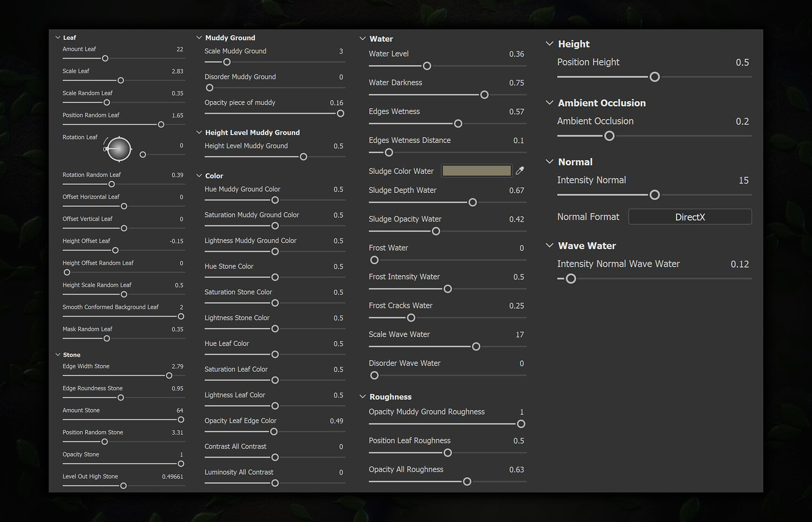The height and width of the screenshot is (522, 812).
Task: Click the Water Darkness value 0.75
Action: (x=516, y=83)
